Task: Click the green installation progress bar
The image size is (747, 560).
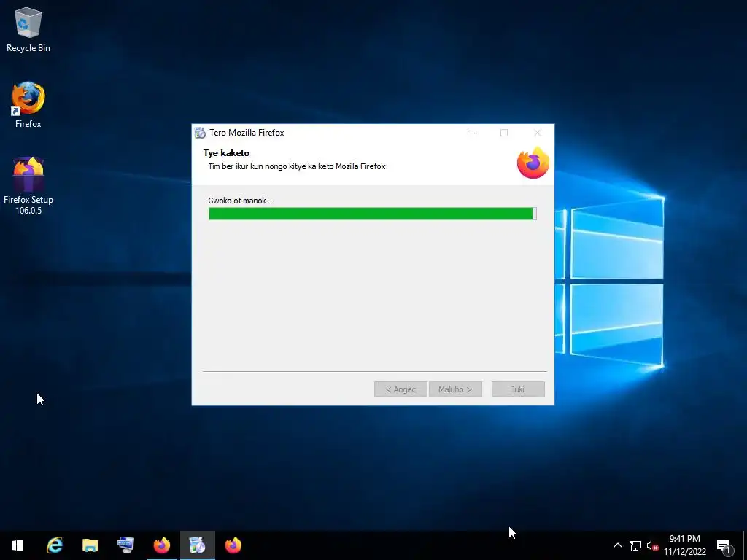Action: tap(373, 214)
